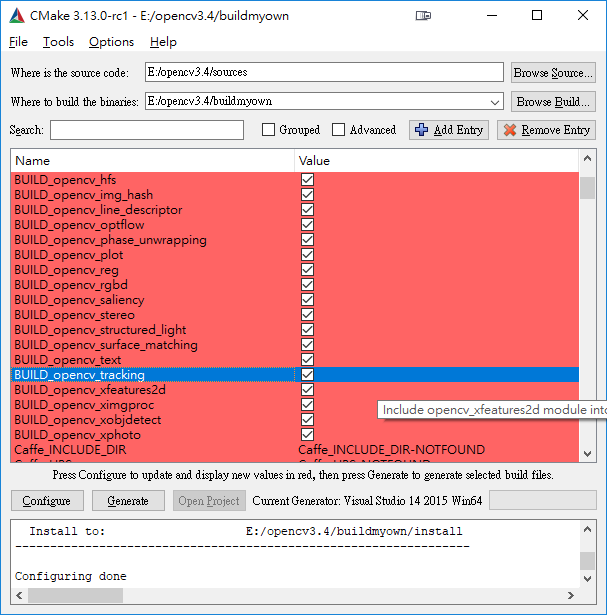This screenshot has width=607, height=615.
Task: Uncheck BUILD_opencv_plot checkbox
Action: pyautogui.click(x=307, y=255)
